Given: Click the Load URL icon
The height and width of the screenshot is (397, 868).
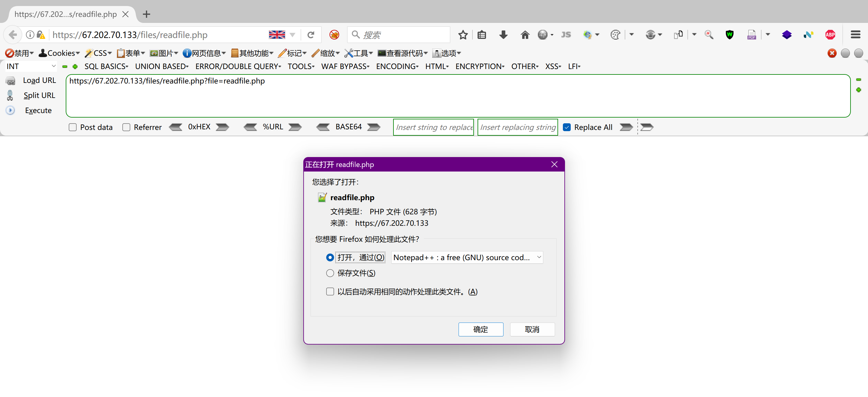Looking at the screenshot, I should point(11,80).
